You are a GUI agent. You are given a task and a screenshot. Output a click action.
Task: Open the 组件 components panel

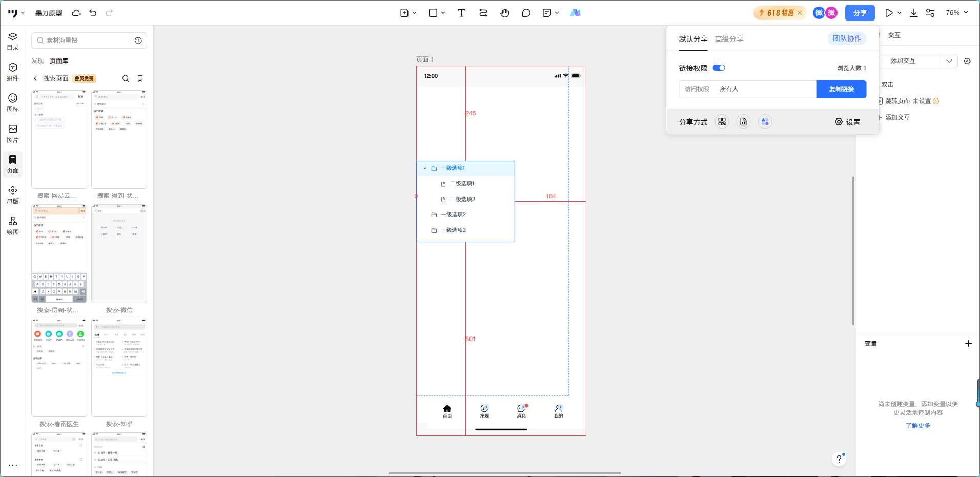click(13, 72)
